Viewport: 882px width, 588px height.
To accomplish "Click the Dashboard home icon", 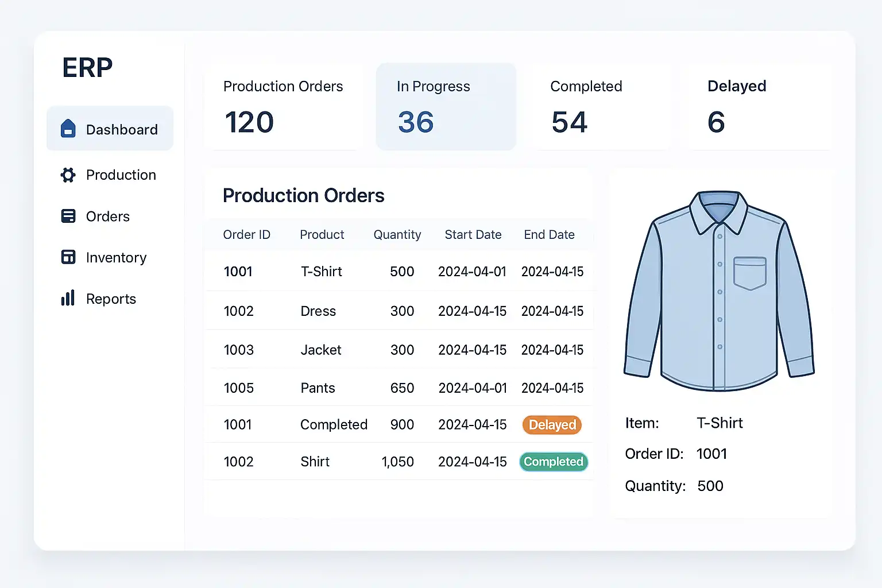I will coord(68,129).
